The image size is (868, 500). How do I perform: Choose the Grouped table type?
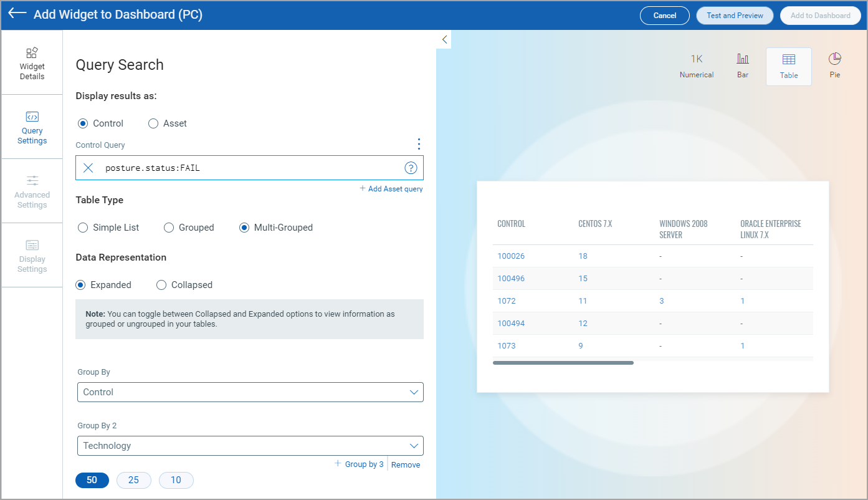point(168,227)
